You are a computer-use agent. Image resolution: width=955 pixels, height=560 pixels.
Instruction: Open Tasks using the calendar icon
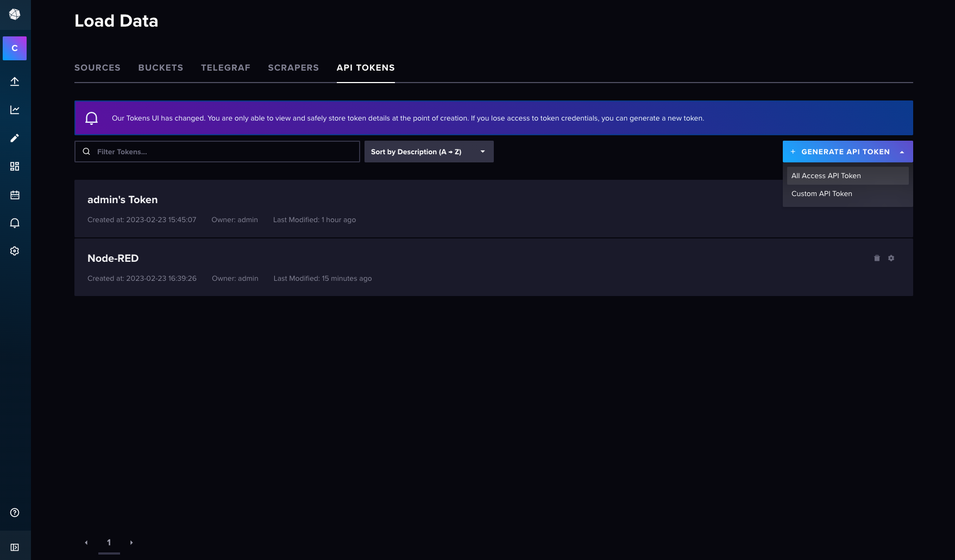(15, 195)
